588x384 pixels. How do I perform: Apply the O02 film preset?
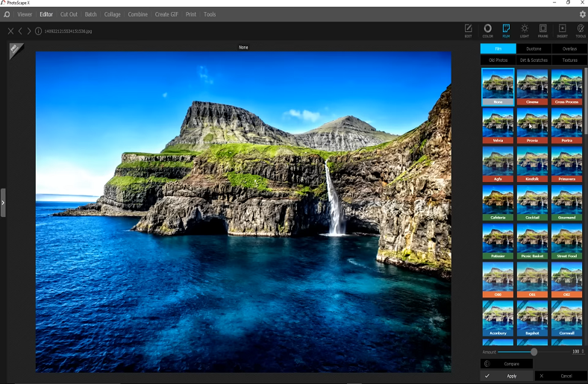[566, 280]
